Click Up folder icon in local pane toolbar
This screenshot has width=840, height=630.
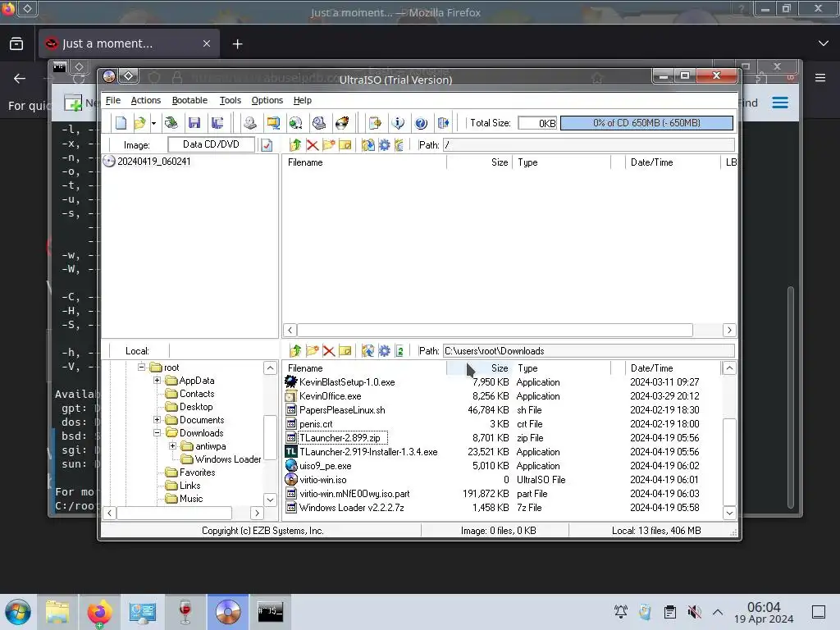pos(295,351)
